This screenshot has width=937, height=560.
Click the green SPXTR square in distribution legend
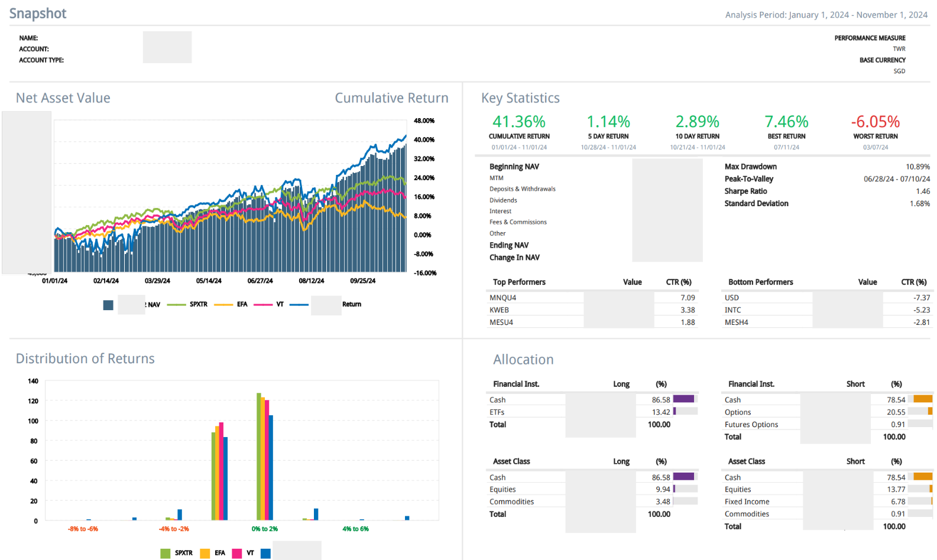(x=166, y=554)
